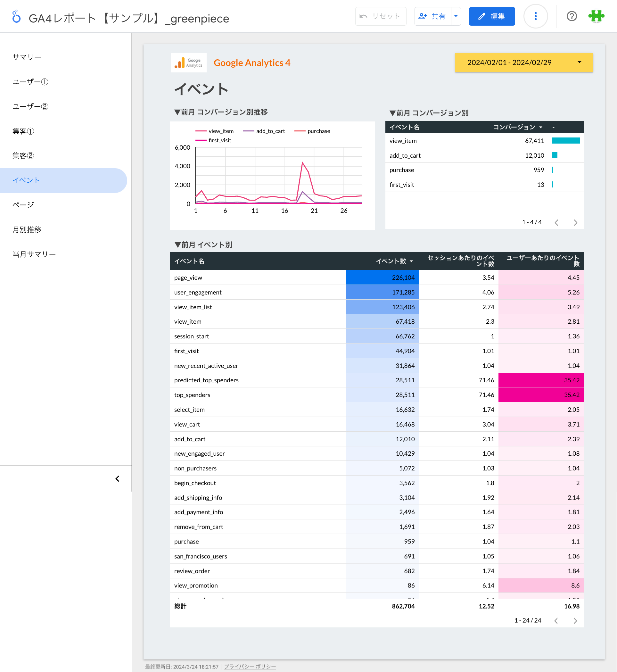
Task: Toggle view_item series in chart legend
Action: click(214, 131)
